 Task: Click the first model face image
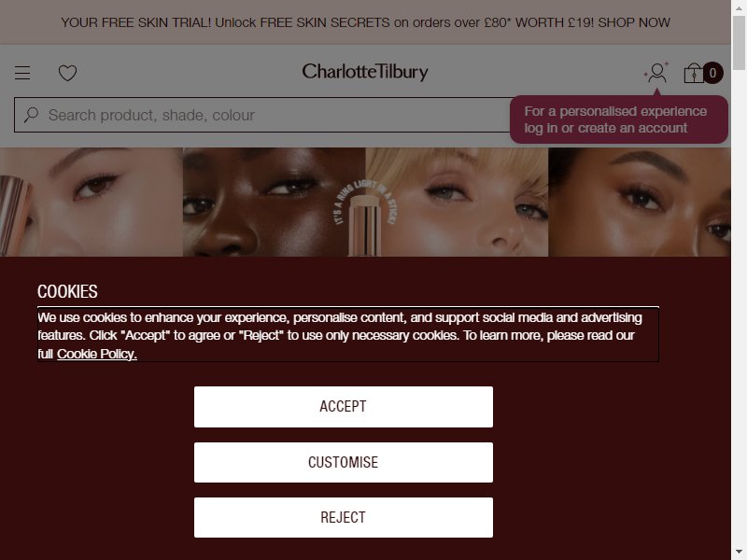tap(92, 202)
